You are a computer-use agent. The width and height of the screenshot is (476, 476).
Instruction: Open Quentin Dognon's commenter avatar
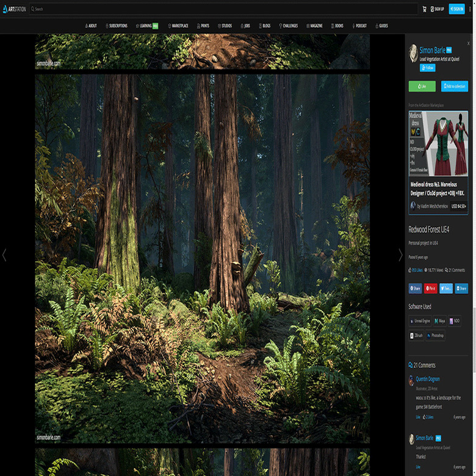tap(411, 380)
